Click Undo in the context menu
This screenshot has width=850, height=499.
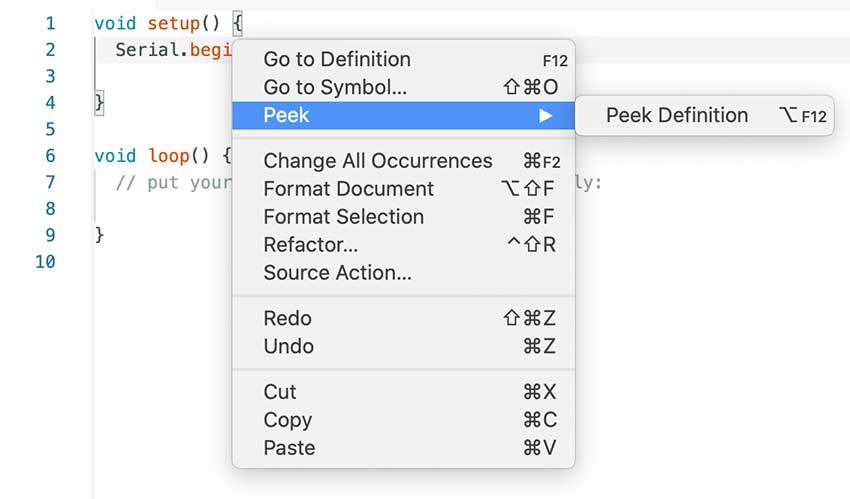pyautogui.click(x=288, y=347)
